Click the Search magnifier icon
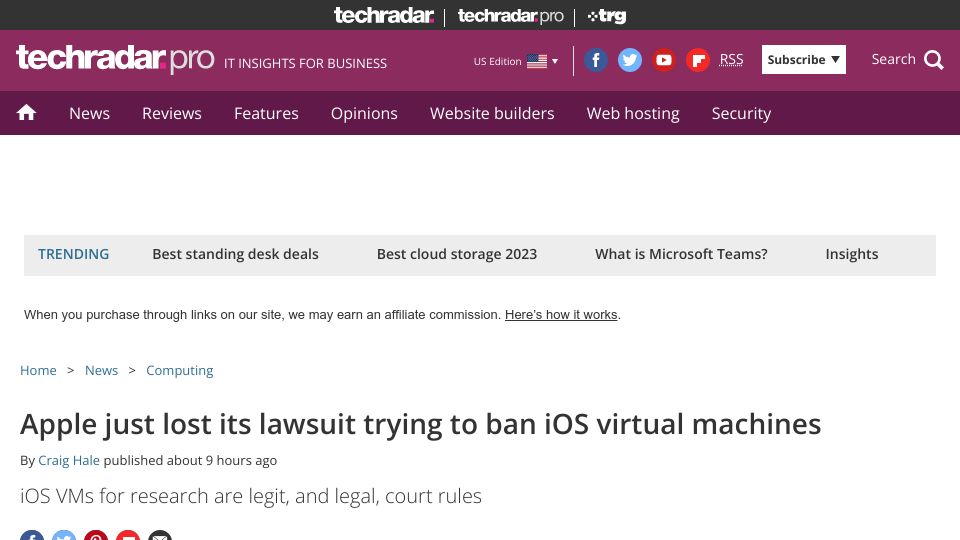The image size is (960, 540). [934, 60]
